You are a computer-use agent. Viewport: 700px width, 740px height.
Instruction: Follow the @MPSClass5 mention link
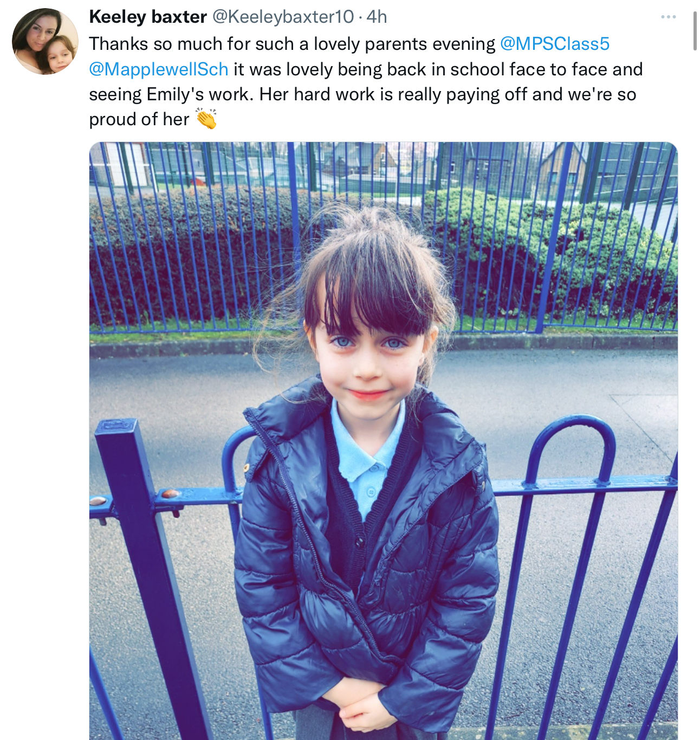pyautogui.click(x=555, y=43)
